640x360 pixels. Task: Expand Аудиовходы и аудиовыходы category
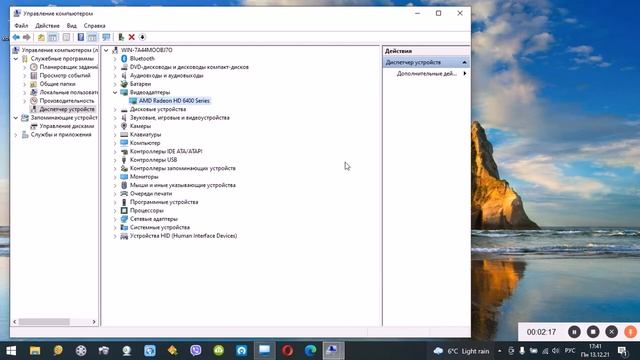tap(115, 76)
